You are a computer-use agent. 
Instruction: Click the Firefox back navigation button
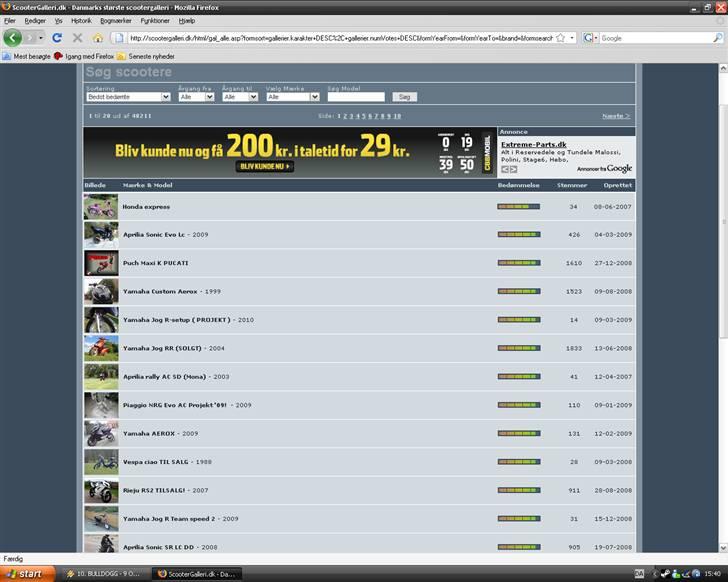pos(12,38)
